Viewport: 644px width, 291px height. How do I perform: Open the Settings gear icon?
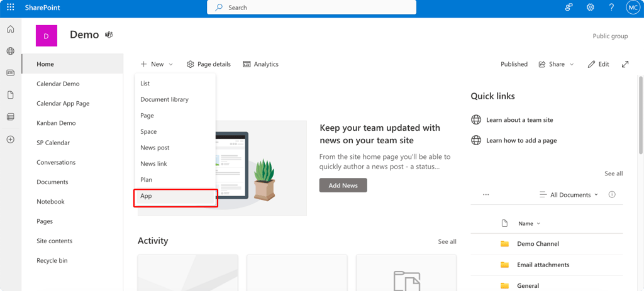click(x=590, y=8)
